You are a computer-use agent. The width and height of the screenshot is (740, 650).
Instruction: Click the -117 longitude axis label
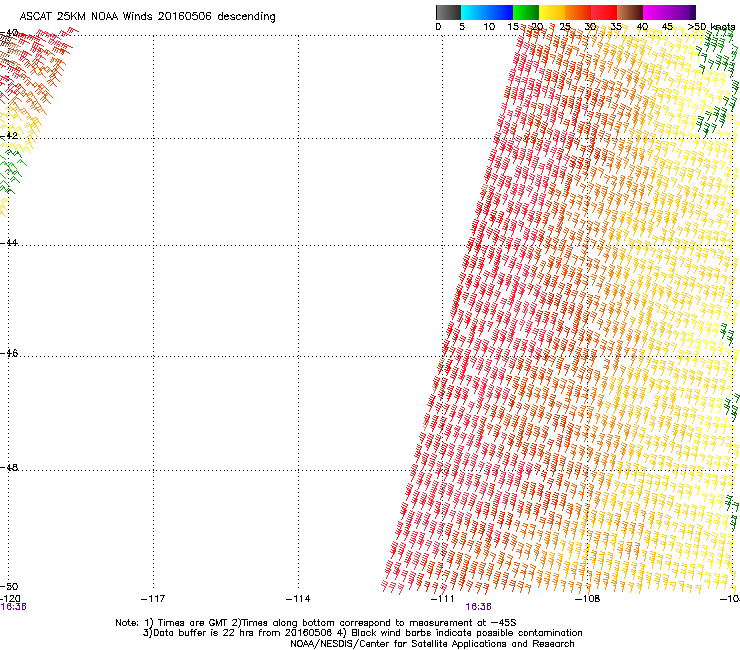click(153, 599)
